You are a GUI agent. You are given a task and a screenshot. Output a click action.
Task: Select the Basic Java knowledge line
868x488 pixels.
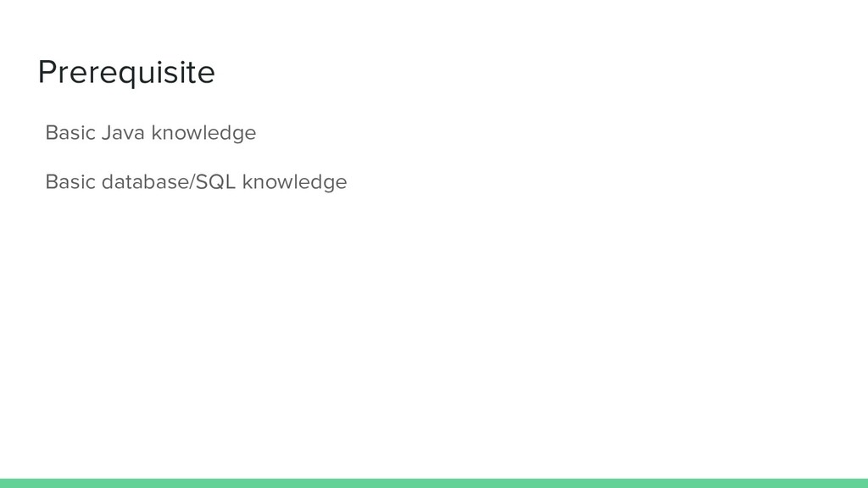[x=151, y=133]
